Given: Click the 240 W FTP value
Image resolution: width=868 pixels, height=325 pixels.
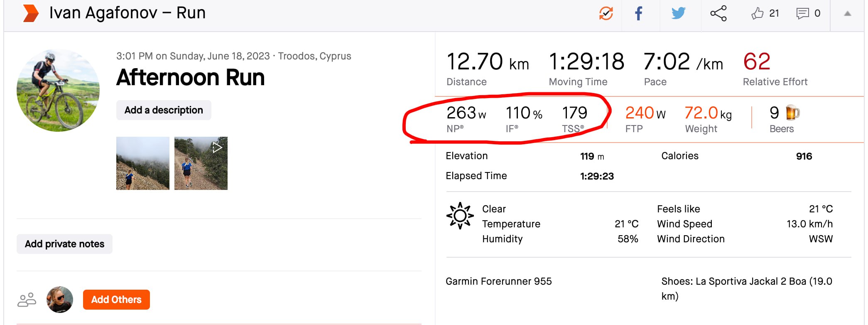Looking at the screenshot, I should pos(645,113).
